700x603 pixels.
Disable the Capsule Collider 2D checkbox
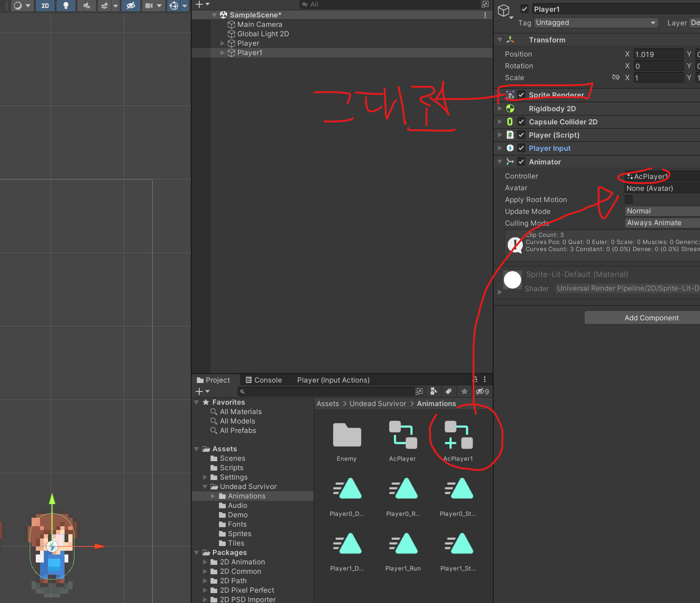tap(521, 122)
